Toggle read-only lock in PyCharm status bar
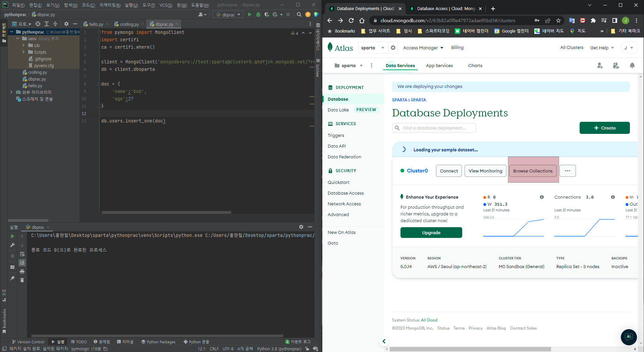The height and width of the screenshot is (352, 644). (x=307, y=349)
